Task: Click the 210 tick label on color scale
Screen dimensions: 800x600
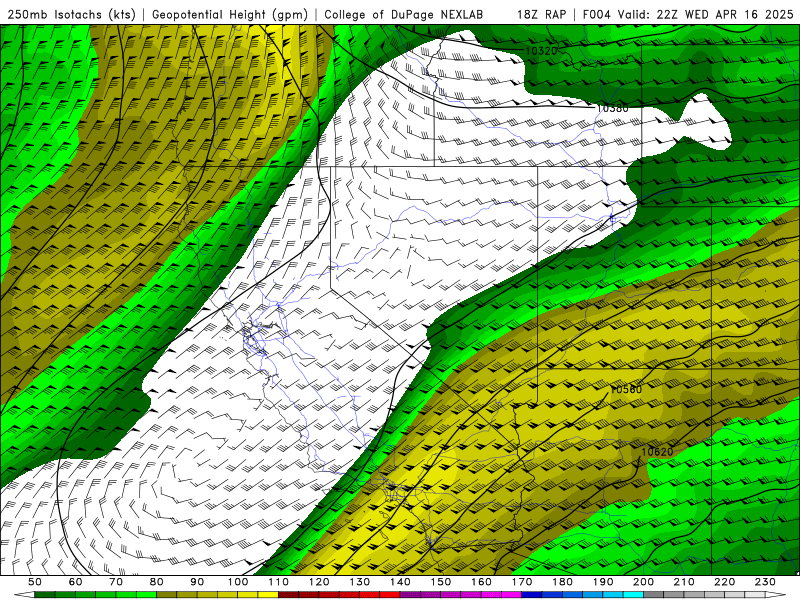Action: point(684,582)
